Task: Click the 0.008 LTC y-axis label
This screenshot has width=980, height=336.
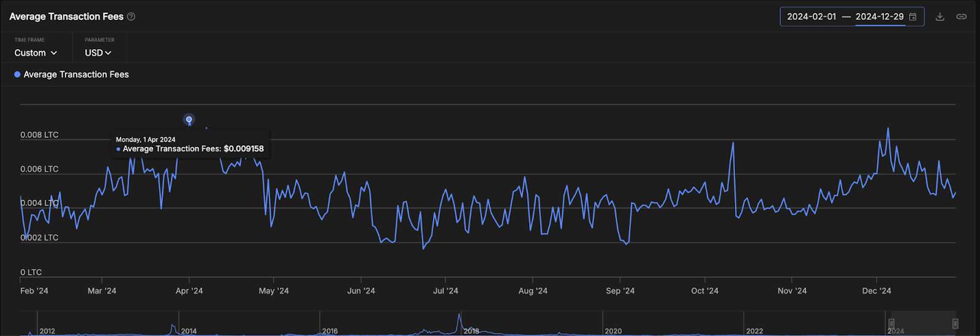Action: [39, 135]
